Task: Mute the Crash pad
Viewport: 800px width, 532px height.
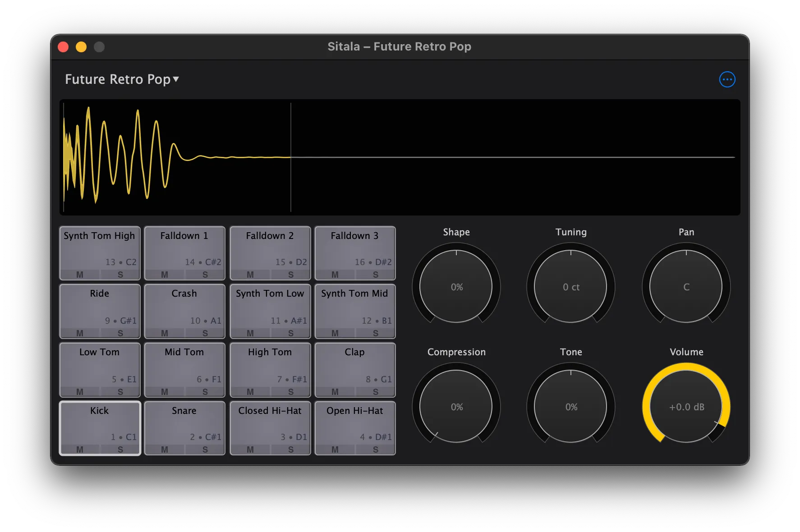Action: (x=165, y=333)
